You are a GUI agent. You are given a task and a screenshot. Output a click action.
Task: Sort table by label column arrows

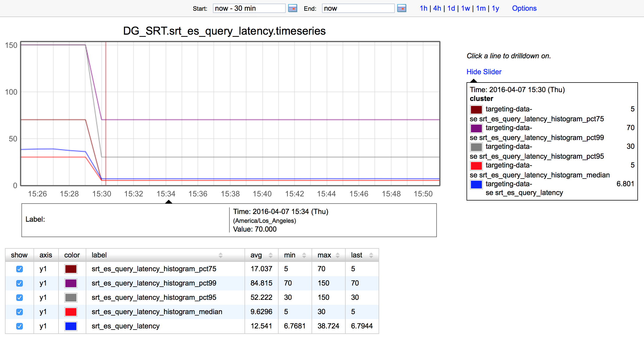tap(220, 255)
